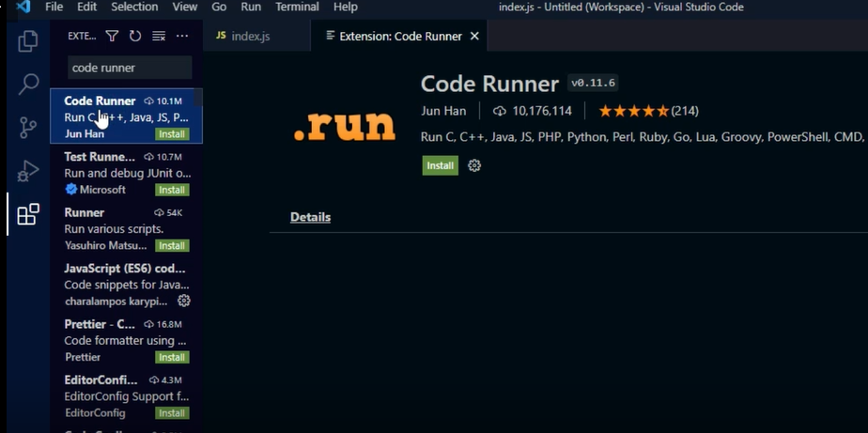Install Code Runner from the list
This screenshot has height=433, width=868.
(x=172, y=134)
